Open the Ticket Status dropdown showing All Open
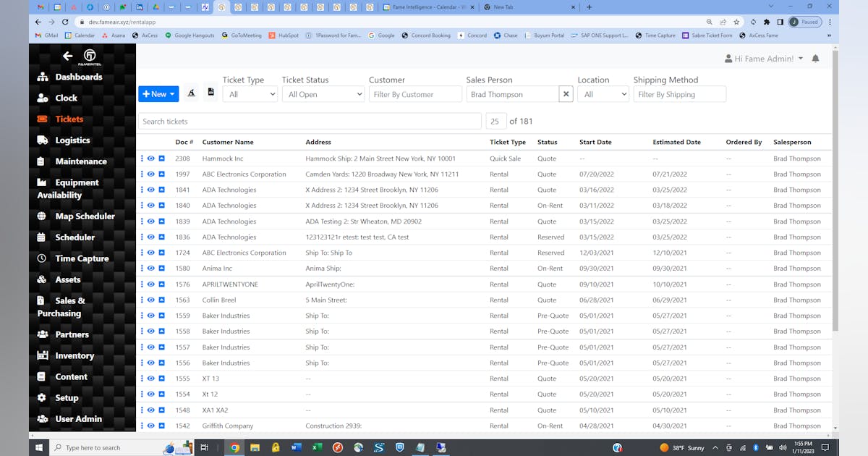This screenshot has height=456, width=868. tap(323, 94)
